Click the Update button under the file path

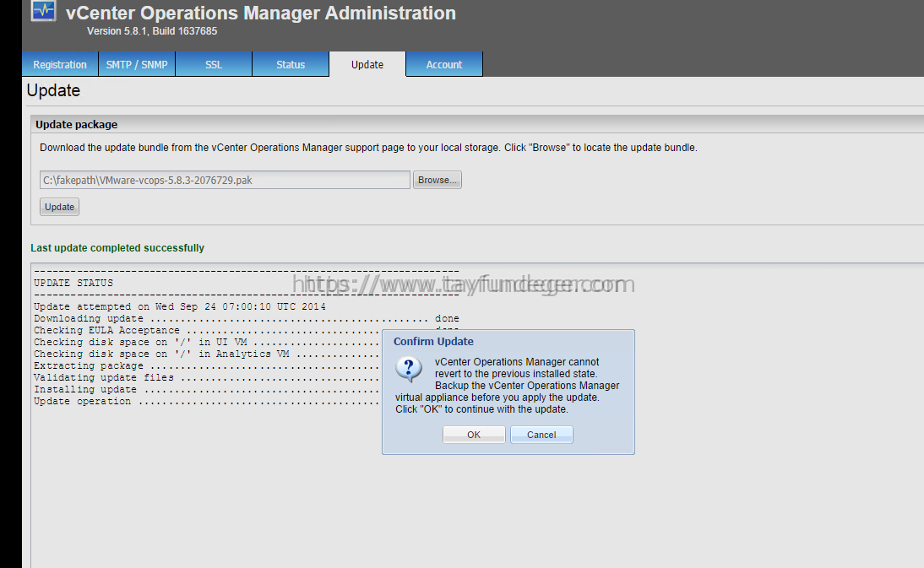point(59,207)
